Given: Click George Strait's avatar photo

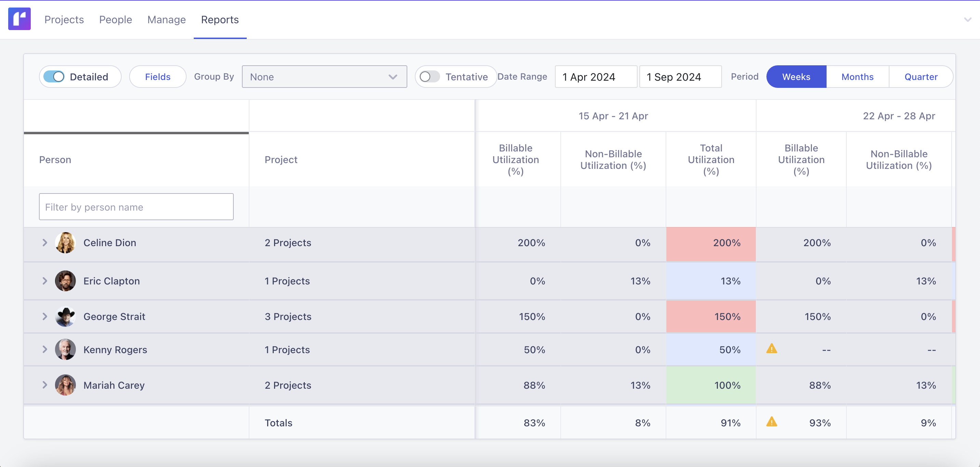Looking at the screenshot, I should tap(65, 317).
